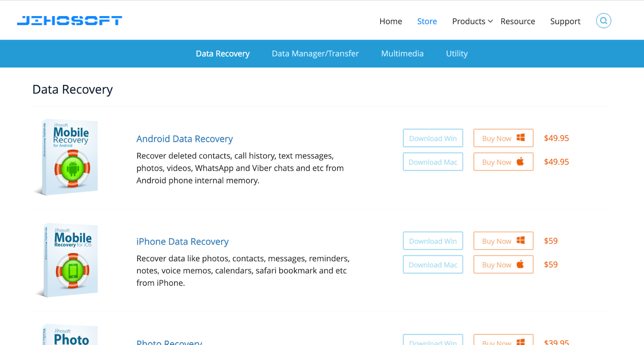This screenshot has width=644, height=345.
Task: Open the Store menu item
Action: coord(427,21)
